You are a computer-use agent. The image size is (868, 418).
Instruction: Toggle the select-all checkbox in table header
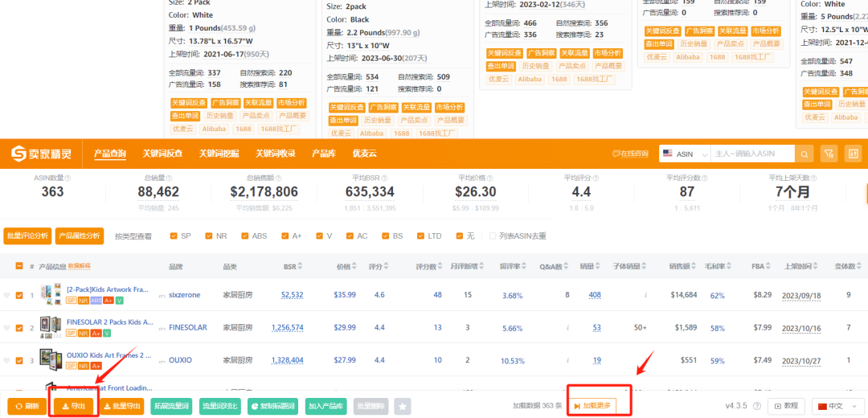19,266
